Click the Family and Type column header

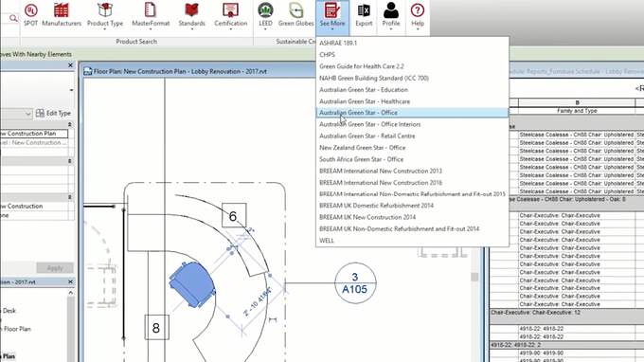[577, 111]
